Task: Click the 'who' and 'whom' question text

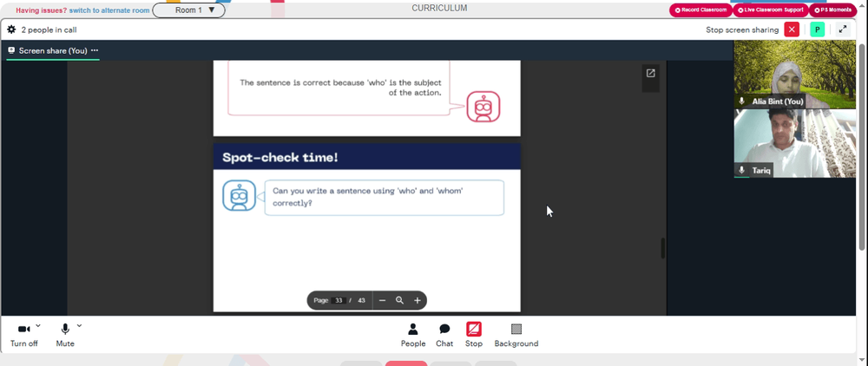Action: tap(368, 197)
